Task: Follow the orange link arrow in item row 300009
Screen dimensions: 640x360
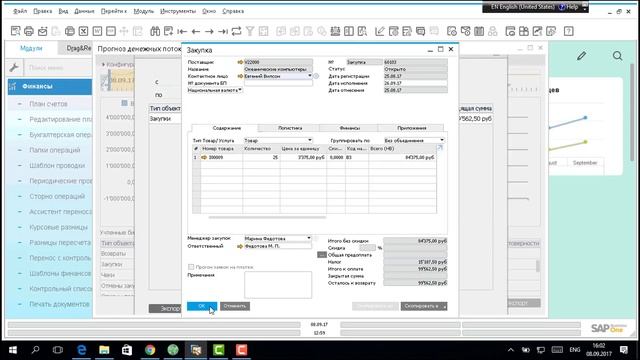Action: coord(204,157)
